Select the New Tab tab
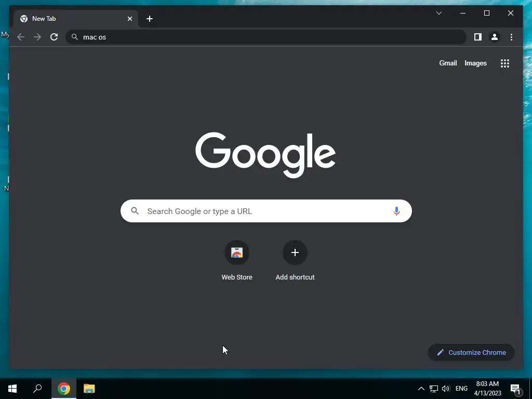The height and width of the screenshot is (399, 532). click(x=76, y=19)
